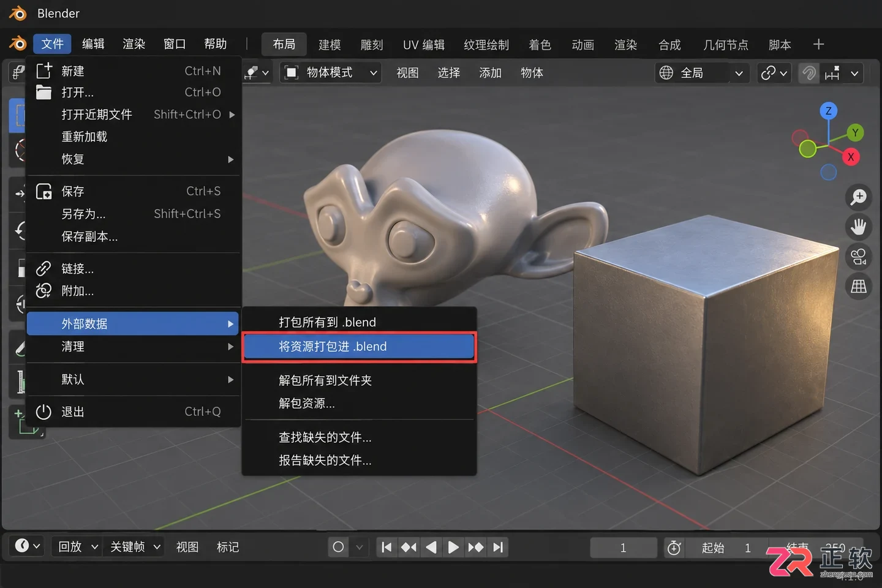882x588 pixels.
Task: Open the 回放 playback dropdown
Action: pyautogui.click(x=78, y=547)
